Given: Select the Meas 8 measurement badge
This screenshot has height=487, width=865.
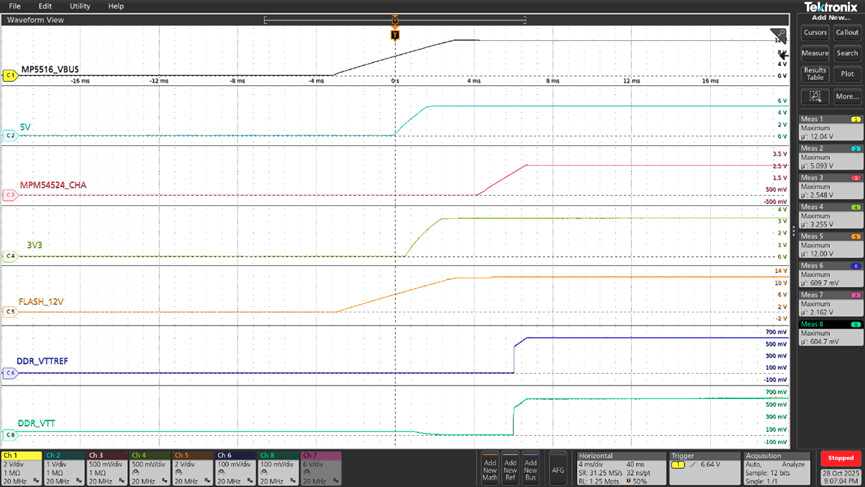Looking at the screenshot, I should pyautogui.click(x=830, y=334).
